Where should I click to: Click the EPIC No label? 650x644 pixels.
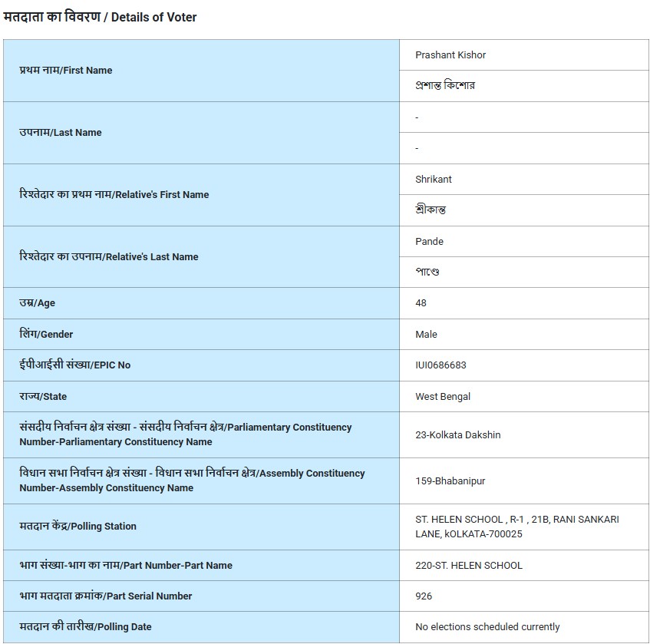75,365
